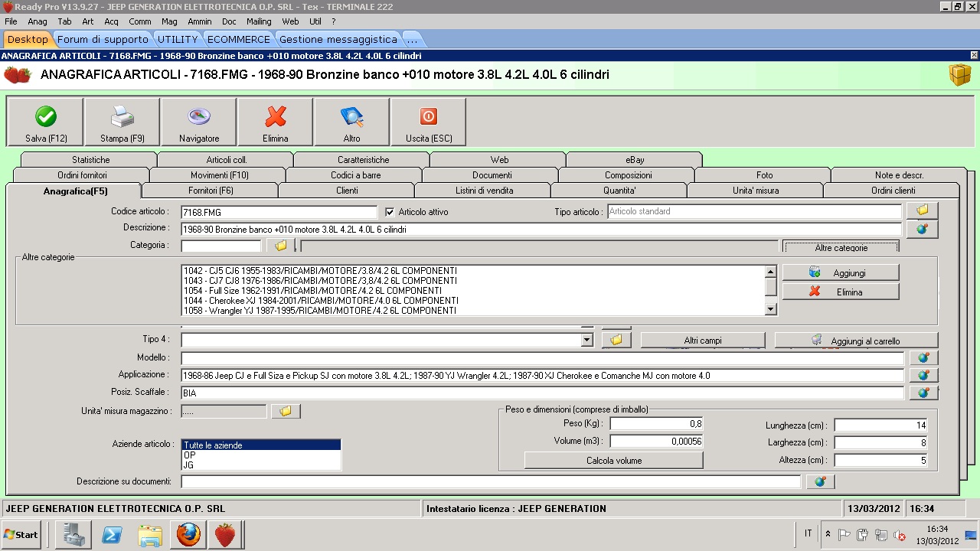Click the globe icon beside Applicazione field

923,375
